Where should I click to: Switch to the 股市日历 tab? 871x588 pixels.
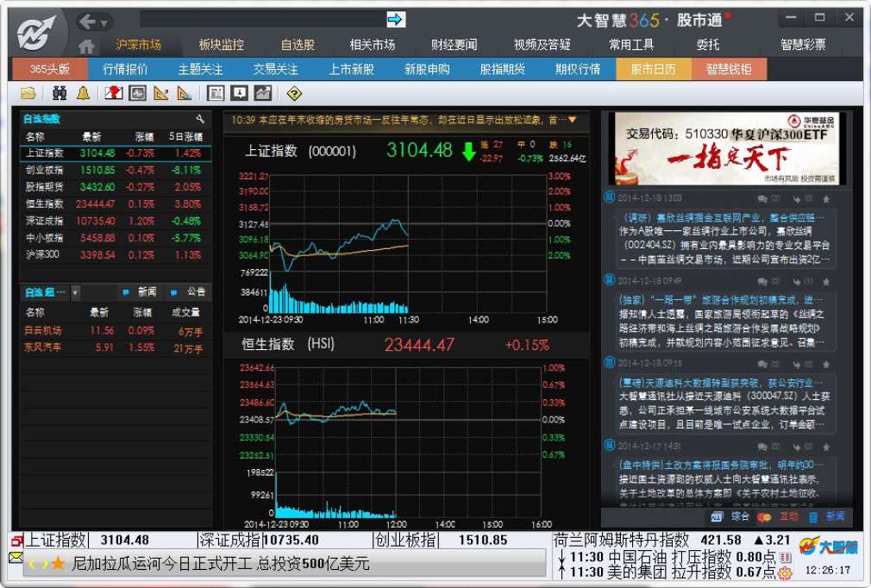(x=654, y=70)
